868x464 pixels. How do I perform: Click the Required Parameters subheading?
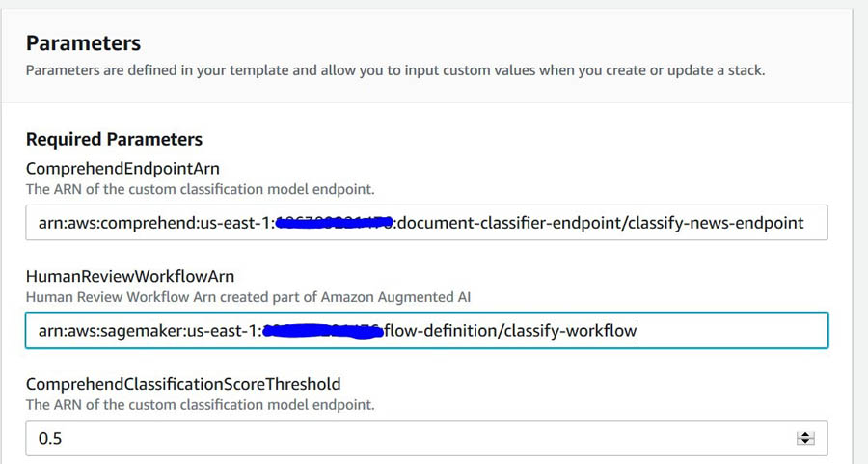[x=114, y=139]
